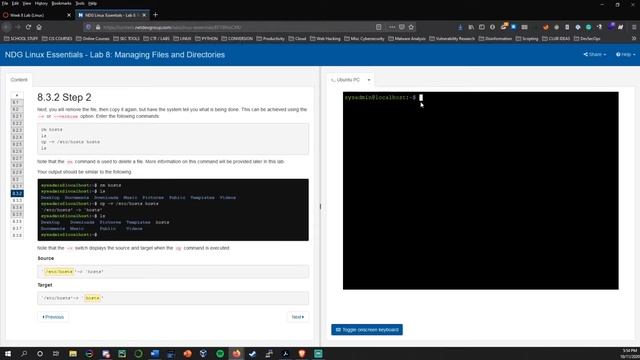
Task: Open the Help dropdown in lab header
Action: pos(625,54)
